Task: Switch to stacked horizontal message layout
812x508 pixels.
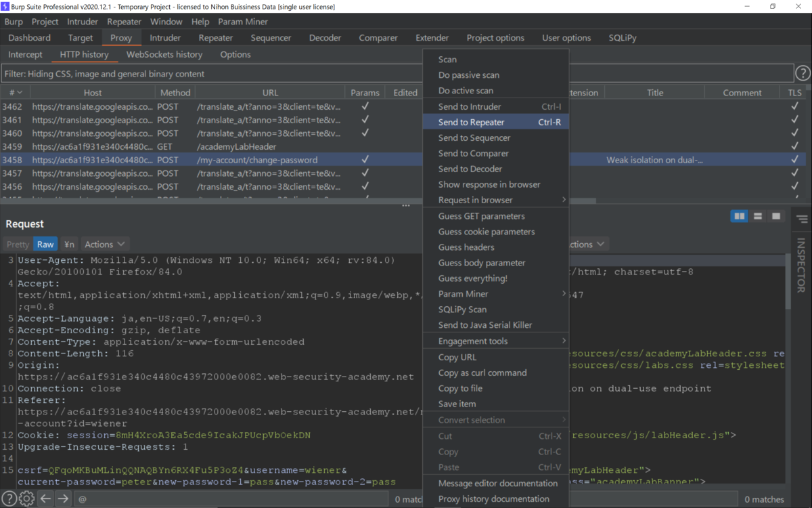Action: (x=758, y=216)
